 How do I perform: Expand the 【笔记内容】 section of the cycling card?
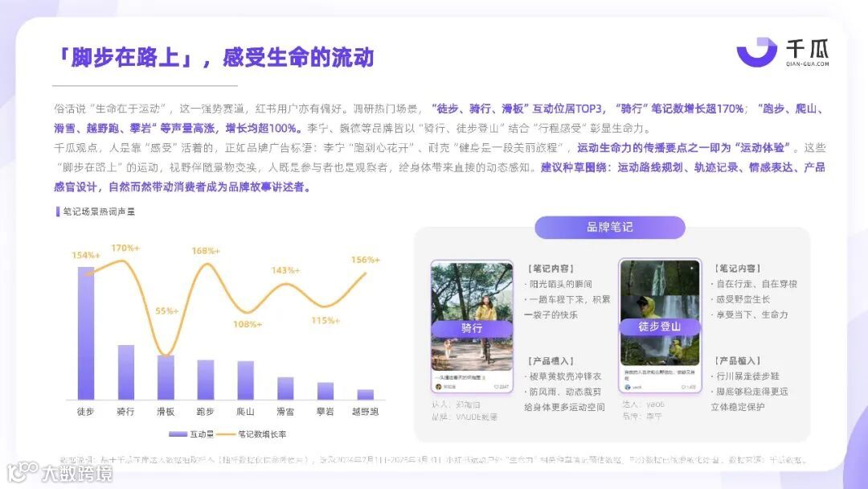[551, 268]
